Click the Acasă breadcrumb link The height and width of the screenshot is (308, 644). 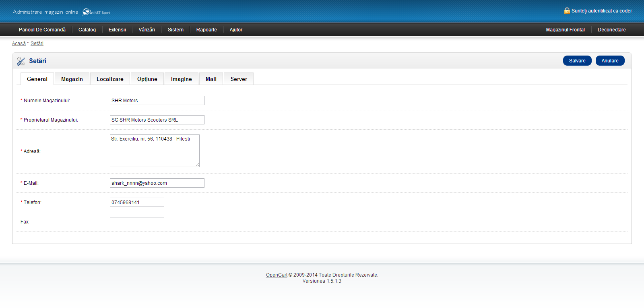click(x=19, y=43)
